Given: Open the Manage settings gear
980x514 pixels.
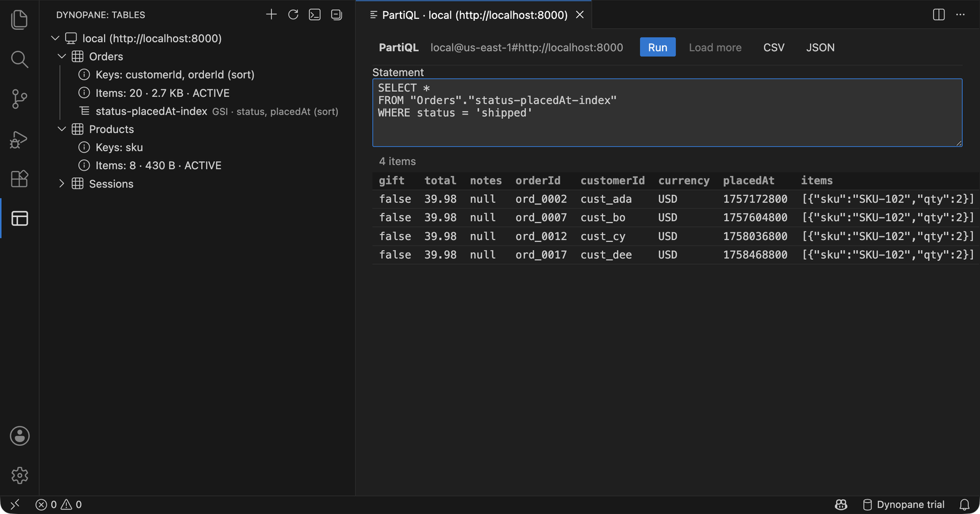Looking at the screenshot, I should tap(20, 475).
